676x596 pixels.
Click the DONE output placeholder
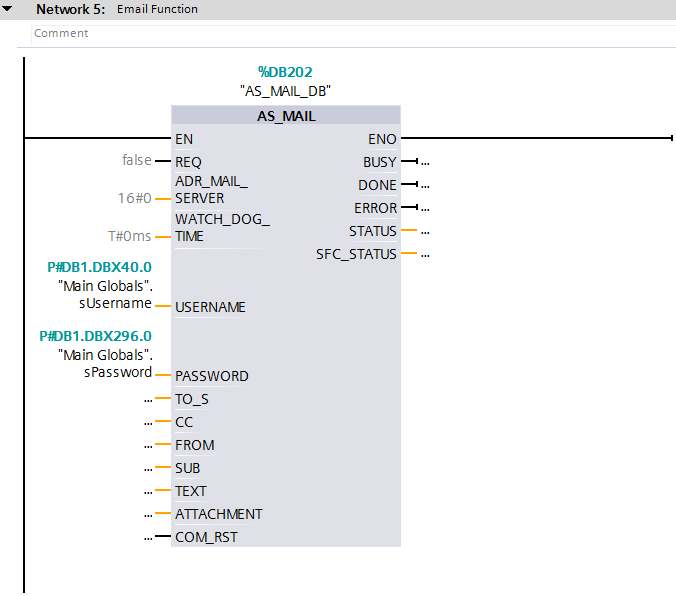point(425,185)
